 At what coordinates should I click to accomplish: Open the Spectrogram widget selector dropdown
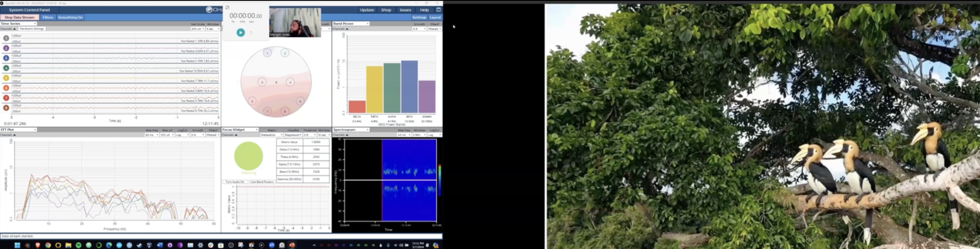(x=351, y=130)
